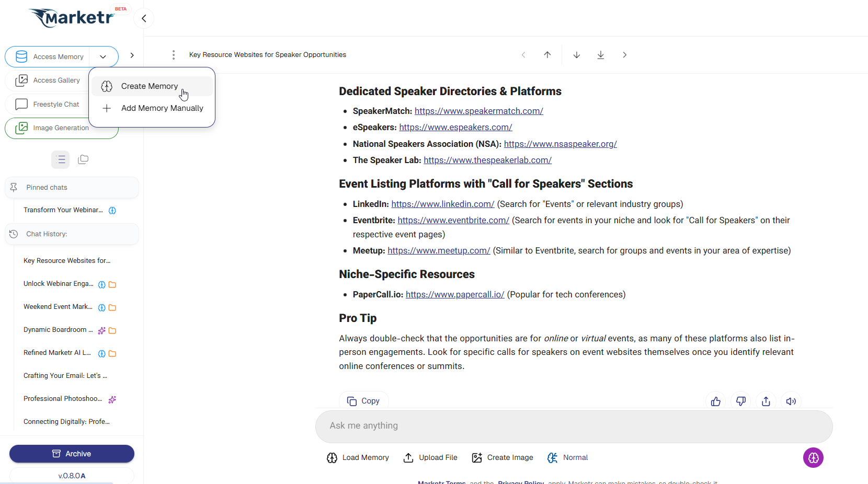Viewport: 868px width, 484px height.
Task: Click folder icon beside Weekend Event chat
Action: pos(112,308)
